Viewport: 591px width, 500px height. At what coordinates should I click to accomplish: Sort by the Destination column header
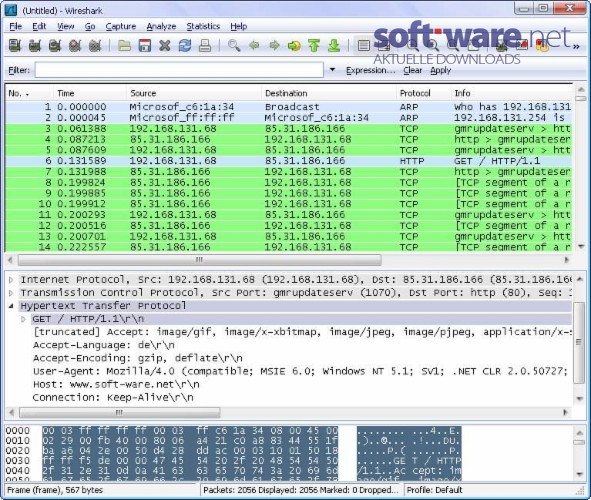point(329,93)
